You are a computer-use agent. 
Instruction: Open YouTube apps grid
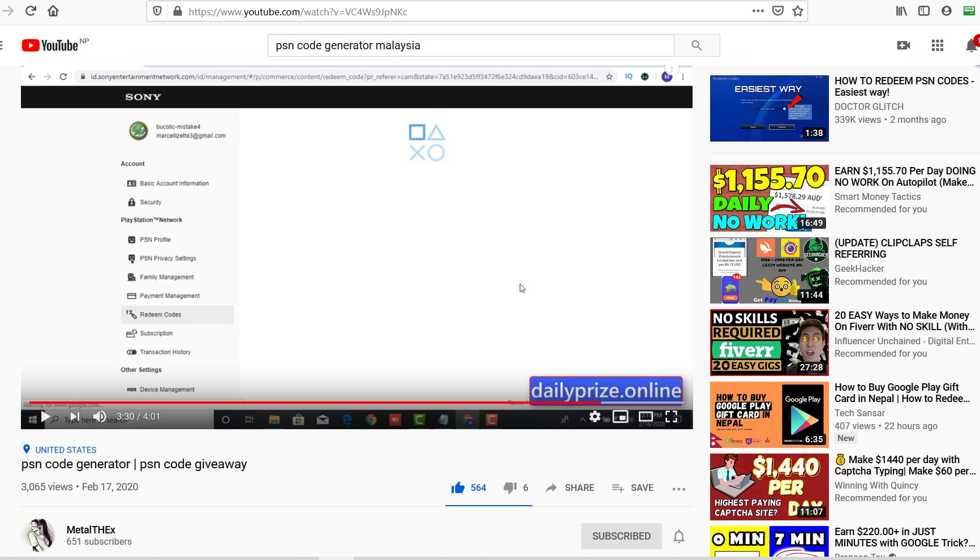point(938,45)
